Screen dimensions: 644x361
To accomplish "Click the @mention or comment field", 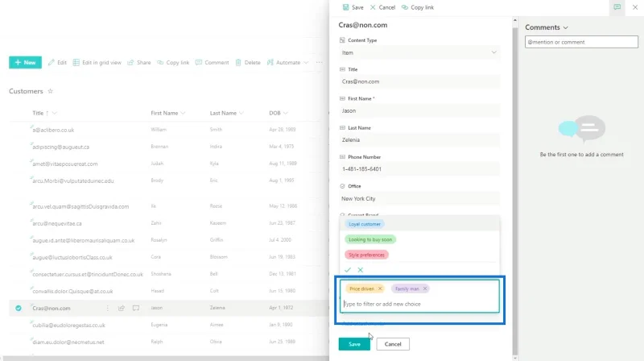I will (581, 42).
